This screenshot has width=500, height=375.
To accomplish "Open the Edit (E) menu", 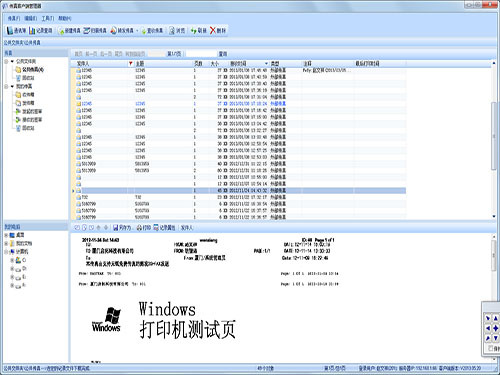I will (31, 18).
